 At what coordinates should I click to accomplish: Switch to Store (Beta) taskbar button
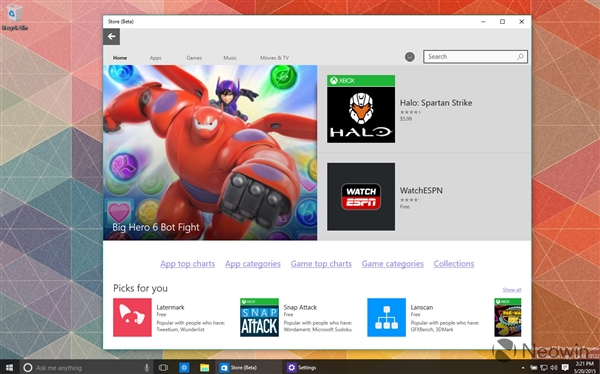(x=248, y=367)
